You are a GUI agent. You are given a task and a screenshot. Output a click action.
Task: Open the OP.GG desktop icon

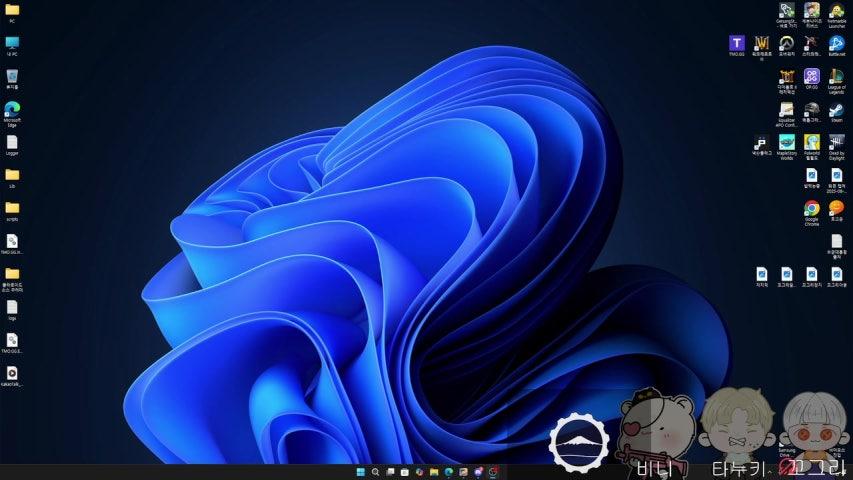(x=812, y=76)
